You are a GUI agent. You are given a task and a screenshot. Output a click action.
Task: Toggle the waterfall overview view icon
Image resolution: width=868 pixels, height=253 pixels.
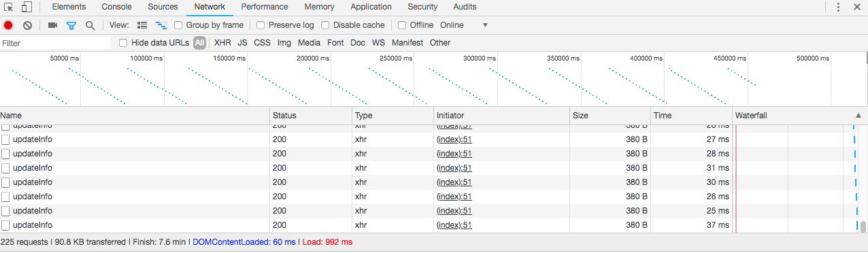tap(161, 25)
